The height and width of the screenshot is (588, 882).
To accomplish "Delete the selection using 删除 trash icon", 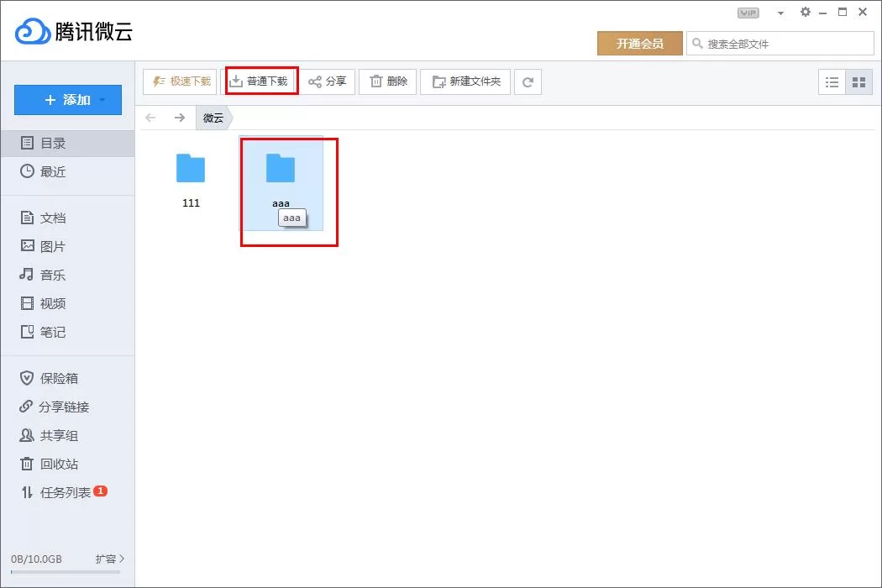I will click(388, 81).
